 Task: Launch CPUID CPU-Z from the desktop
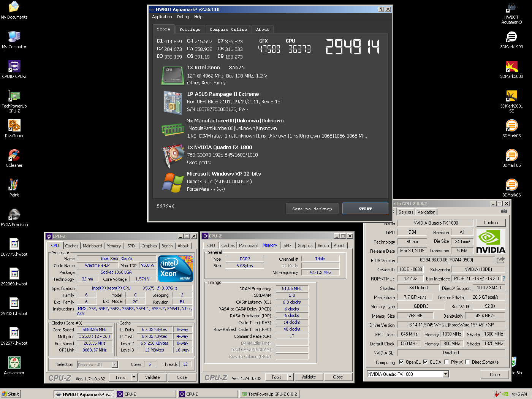point(14,69)
